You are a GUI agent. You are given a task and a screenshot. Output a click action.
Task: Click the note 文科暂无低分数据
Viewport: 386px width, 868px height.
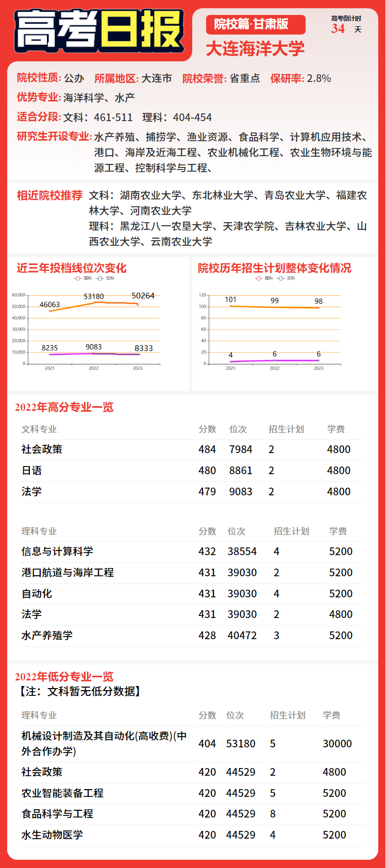(80, 691)
